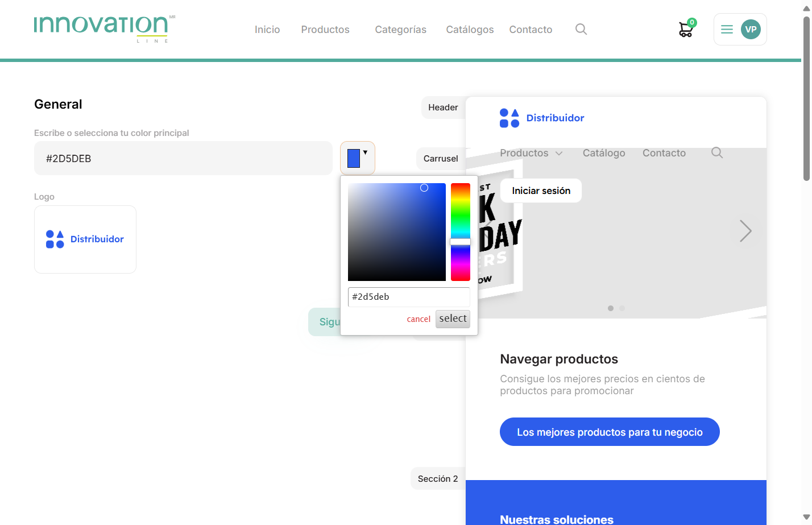Viewport: 812px width, 525px height.
Task: Click the carousel next arrow
Action: coord(745,231)
